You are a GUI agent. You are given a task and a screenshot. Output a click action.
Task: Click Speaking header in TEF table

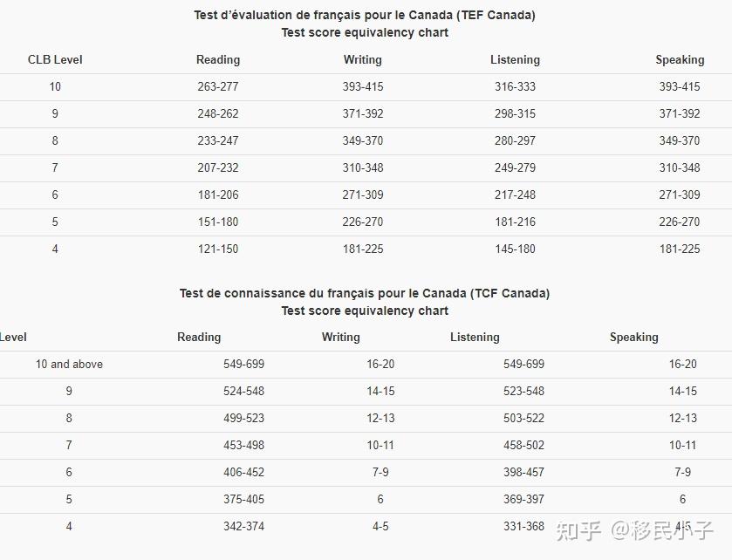click(680, 60)
